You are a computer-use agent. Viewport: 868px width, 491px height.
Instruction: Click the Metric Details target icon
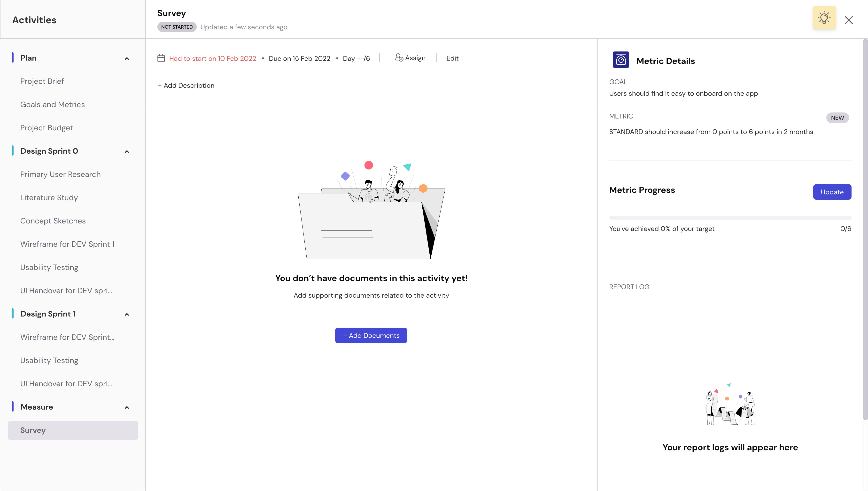(621, 60)
